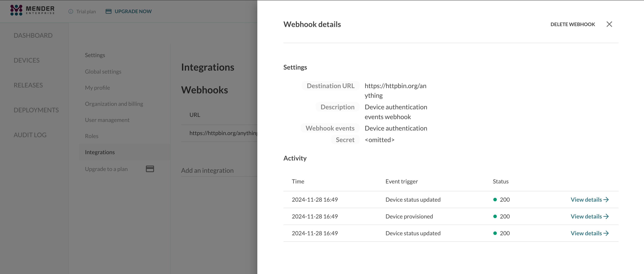Viewport: 644px width, 274px height.
Task: Click the credit card icon by Upgrade Now
Action: click(x=108, y=12)
